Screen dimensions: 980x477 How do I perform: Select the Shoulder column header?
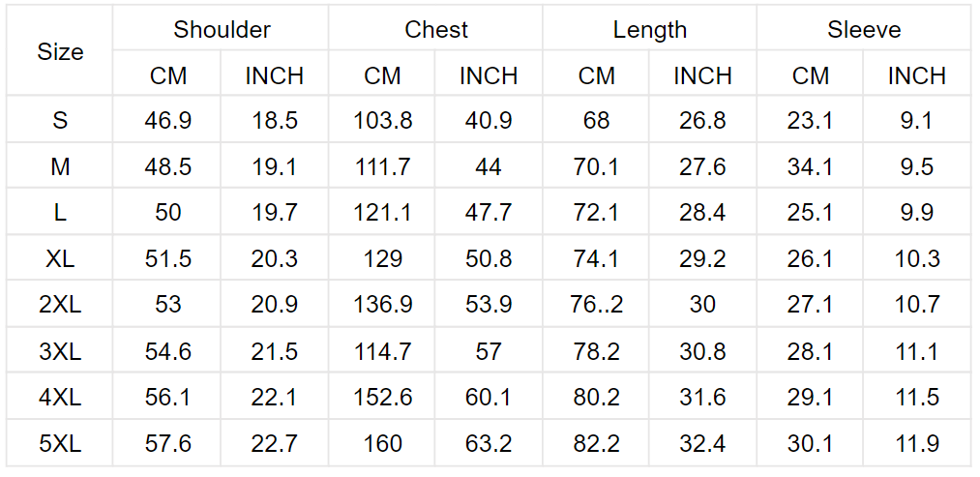click(x=222, y=29)
